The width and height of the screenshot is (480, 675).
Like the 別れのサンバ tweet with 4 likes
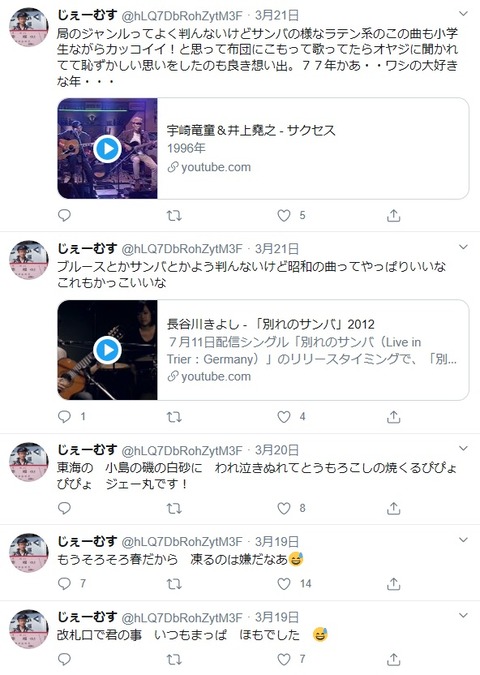(284, 416)
